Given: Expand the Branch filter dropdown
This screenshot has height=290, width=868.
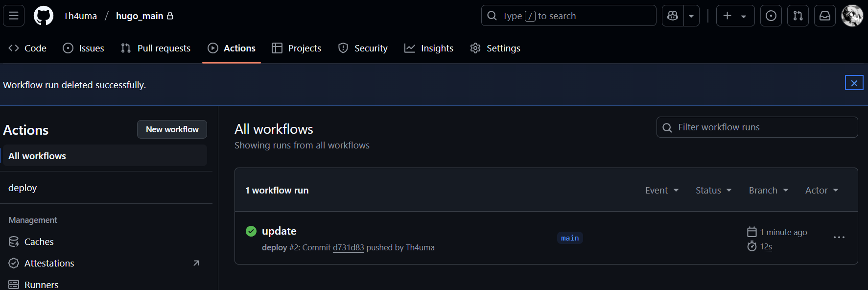Looking at the screenshot, I should pyautogui.click(x=768, y=191).
